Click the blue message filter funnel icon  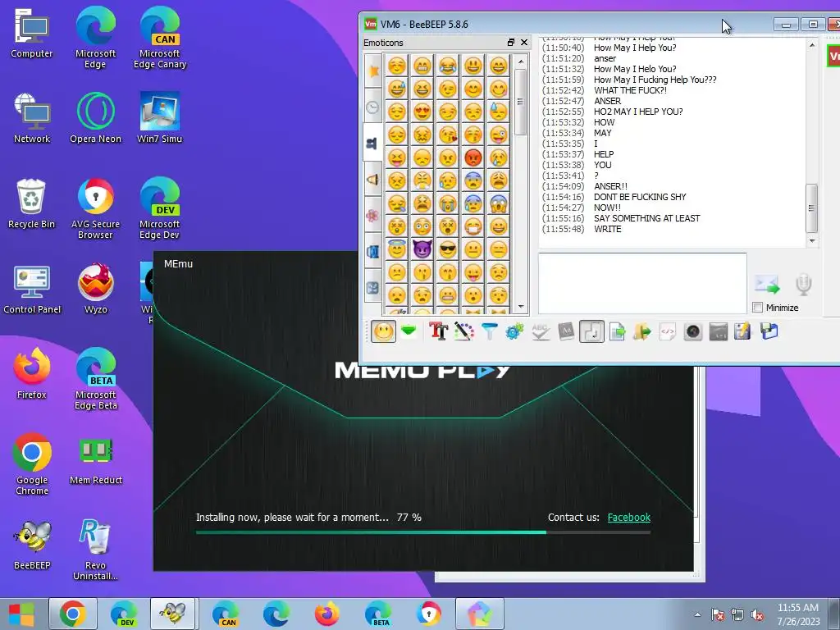point(489,331)
